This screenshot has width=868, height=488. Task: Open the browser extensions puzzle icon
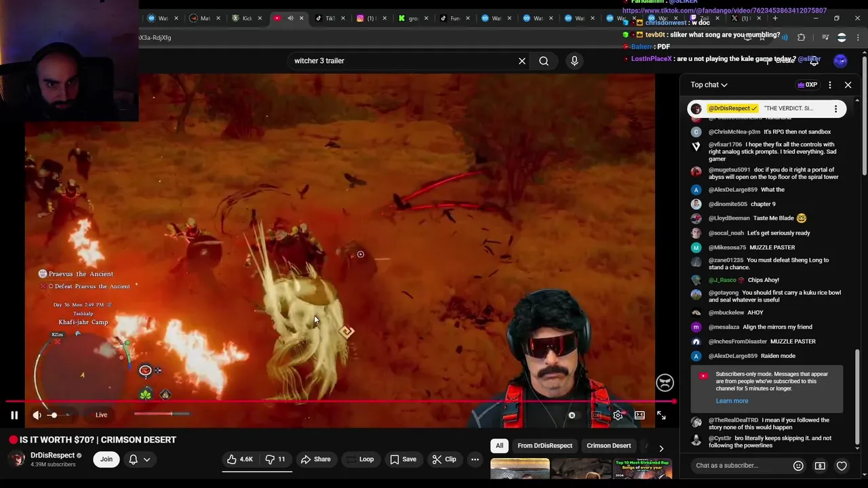tap(802, 37)
